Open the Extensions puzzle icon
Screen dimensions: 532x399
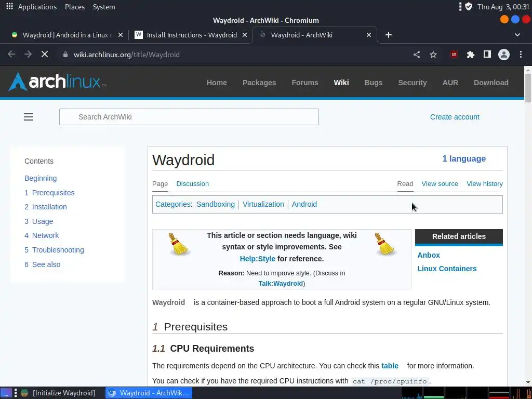click(x=470, y=54)
